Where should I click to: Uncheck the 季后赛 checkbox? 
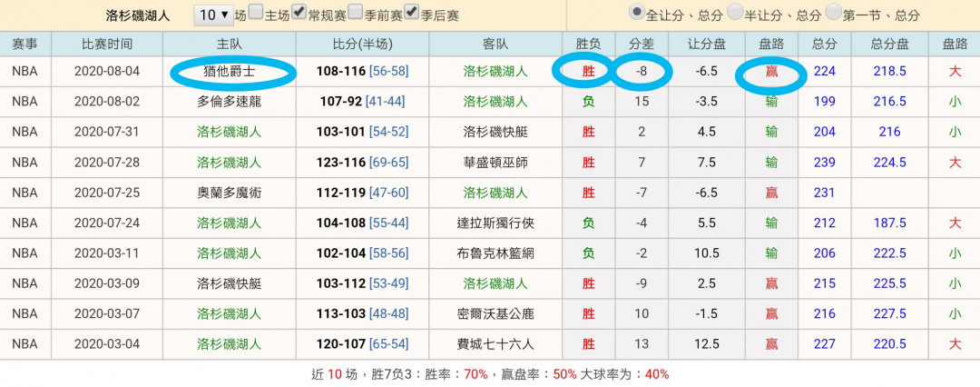[x=412, y=12]
